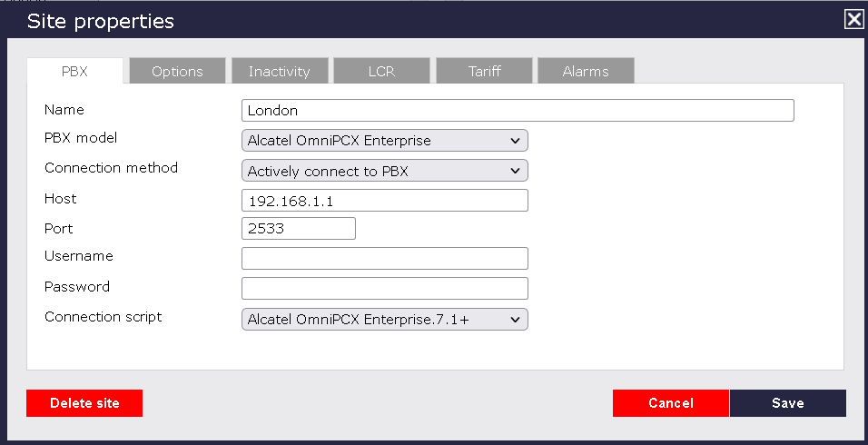Switch to the Inactivity tab
The image size is (868, 445).
pyautogui.click(x=280, y=71)
